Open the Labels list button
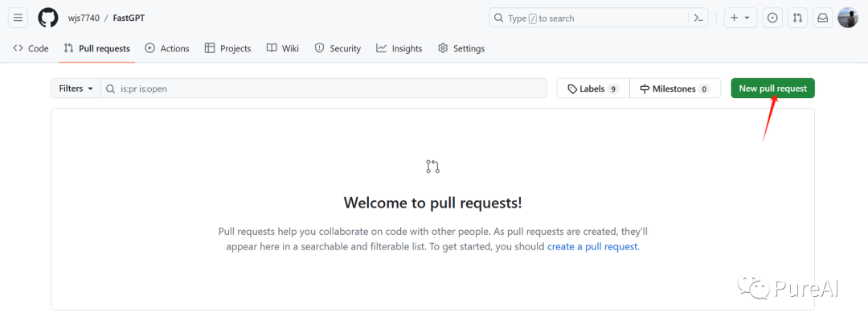Screen dimensions: 868x325 593,88
